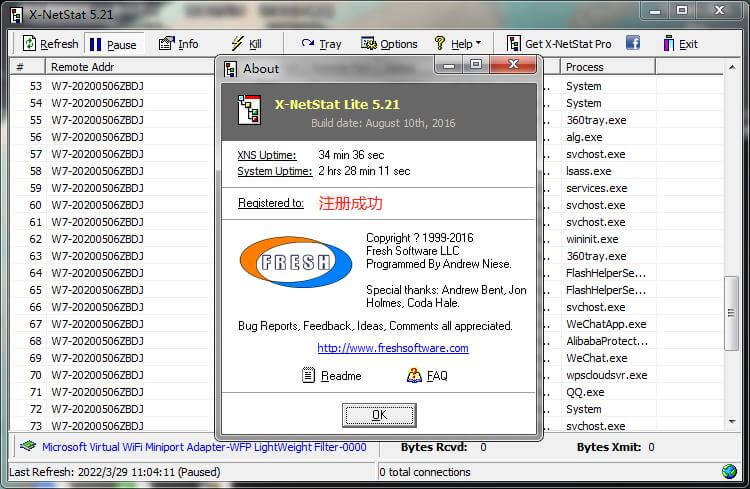The width and height of the screenshot is (750, 489).
Task: Close the About dialog
Action: 513,64
